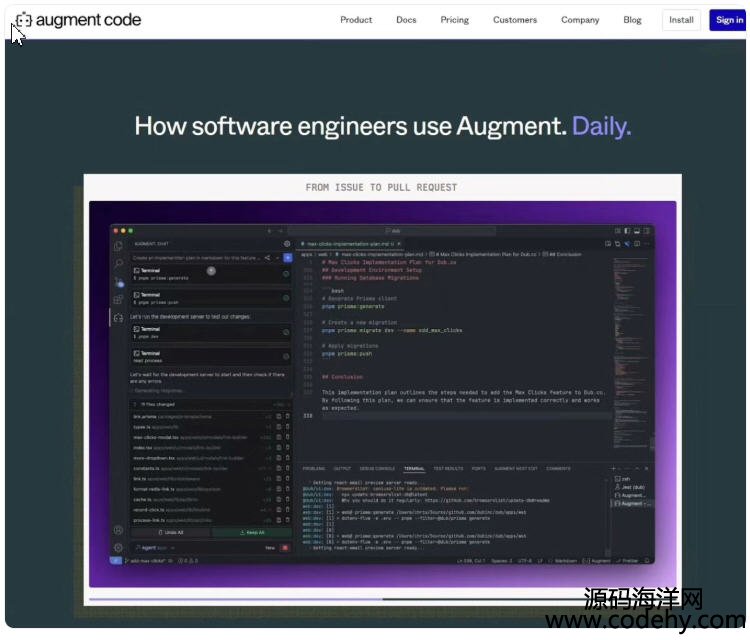Open chat thread dropdown chevron beside share icon
Screen dimensions: 750x640
coord(277,258)
